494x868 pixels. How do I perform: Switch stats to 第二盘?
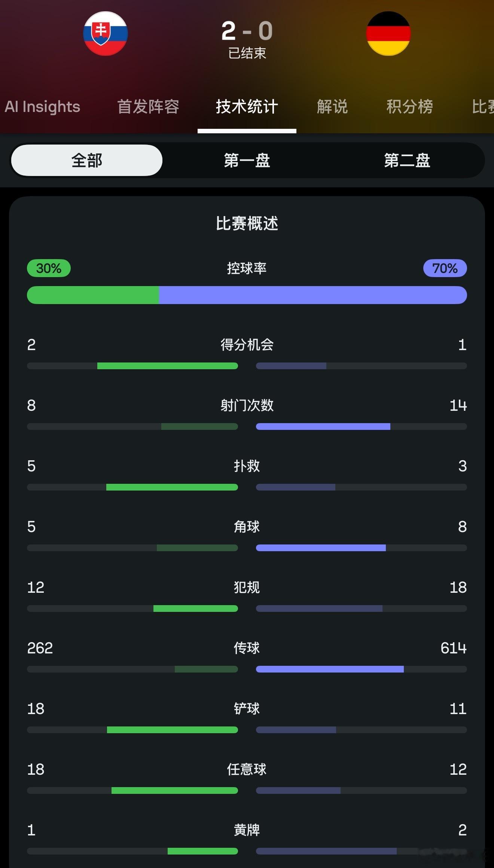pyautogui.click(x=407, y=160)
